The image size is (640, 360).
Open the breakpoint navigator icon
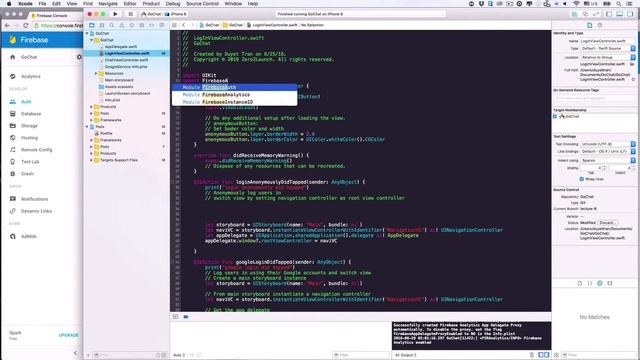coord(151,25)
